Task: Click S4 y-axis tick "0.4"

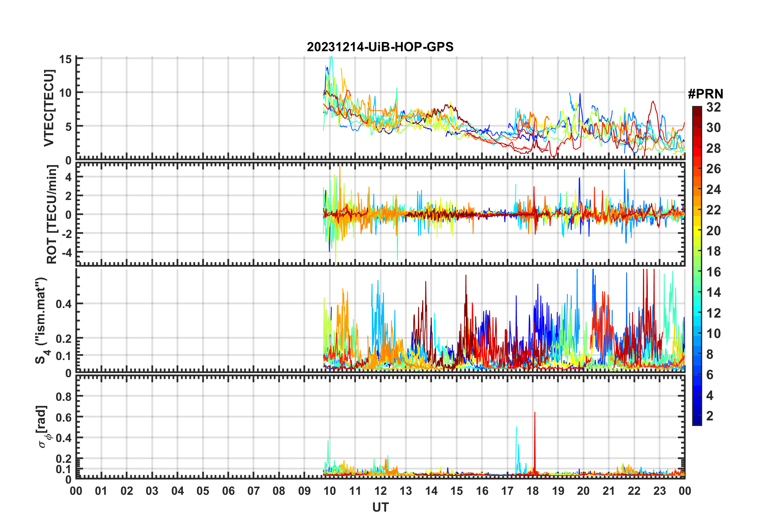Action: [64, 304]
